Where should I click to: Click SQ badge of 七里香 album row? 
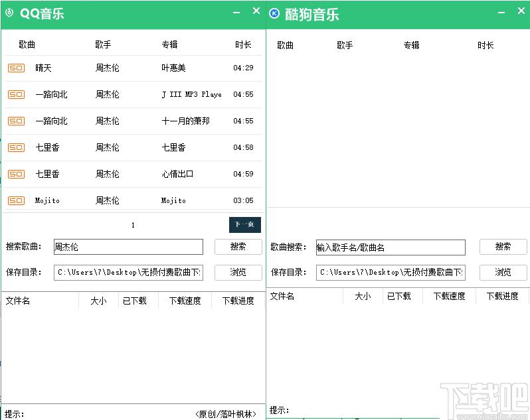(x=16, y=147)
